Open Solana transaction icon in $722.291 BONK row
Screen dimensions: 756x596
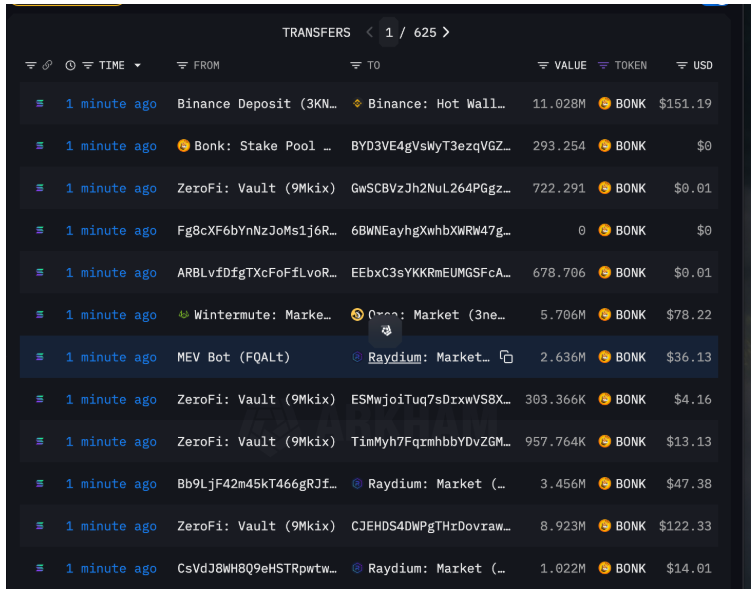coord(40,188)
